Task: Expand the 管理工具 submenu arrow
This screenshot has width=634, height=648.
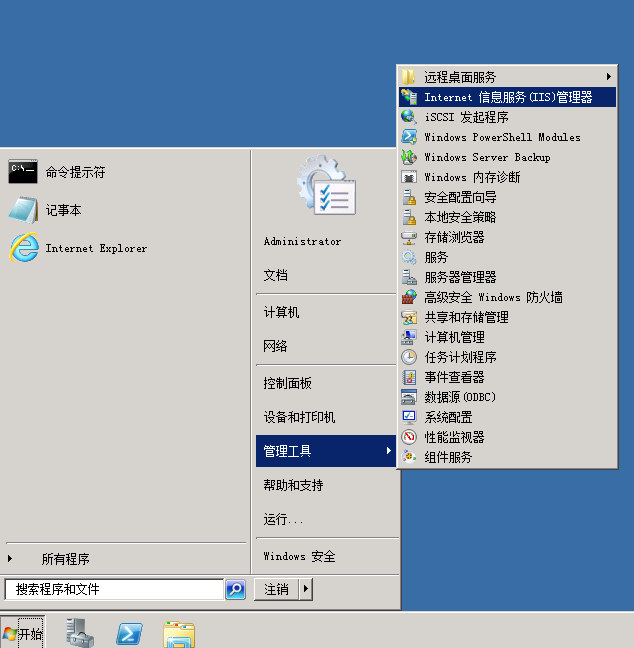Action: pos(389,450)
